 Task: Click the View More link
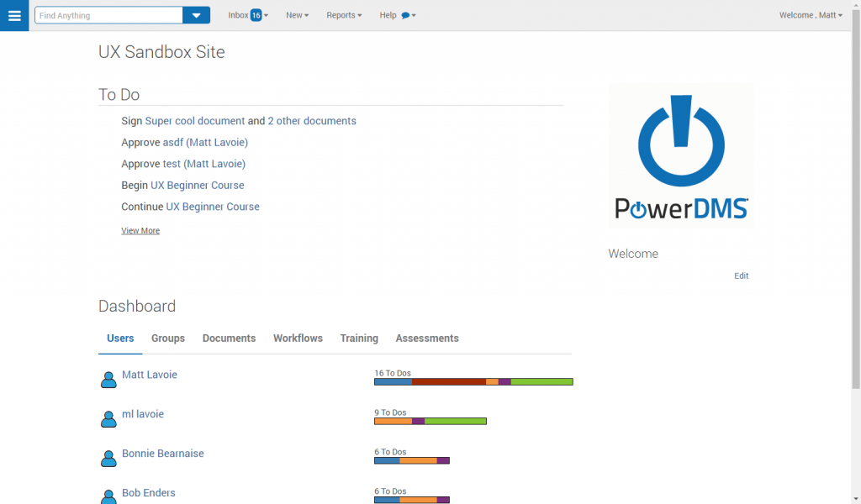[140, 231]
